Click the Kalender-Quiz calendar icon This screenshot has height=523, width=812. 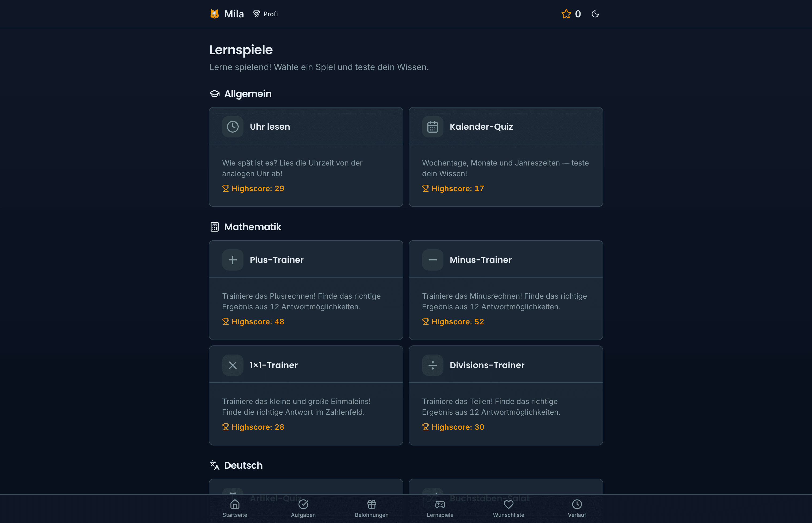(x=432, y=126)
